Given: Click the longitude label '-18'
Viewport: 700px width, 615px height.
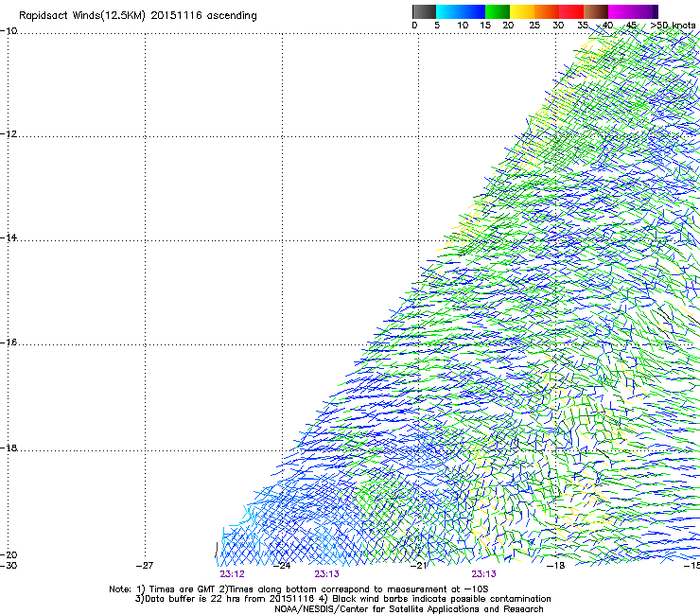Looking at the screenshot, I should [x=556, y=566].
